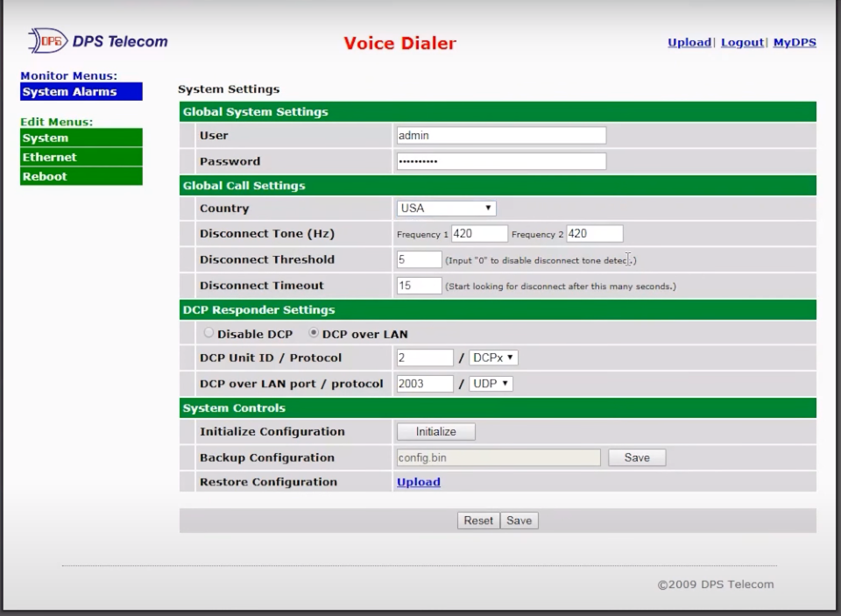
Task: Click the disconnect-after-seconds hint text
Action: tap(561, 286)
